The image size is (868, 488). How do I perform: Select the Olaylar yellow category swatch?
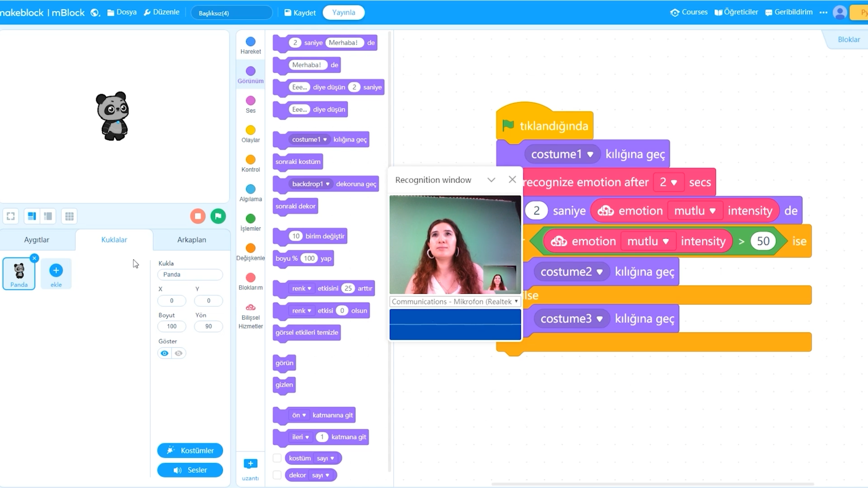click(x=250, y=130)
